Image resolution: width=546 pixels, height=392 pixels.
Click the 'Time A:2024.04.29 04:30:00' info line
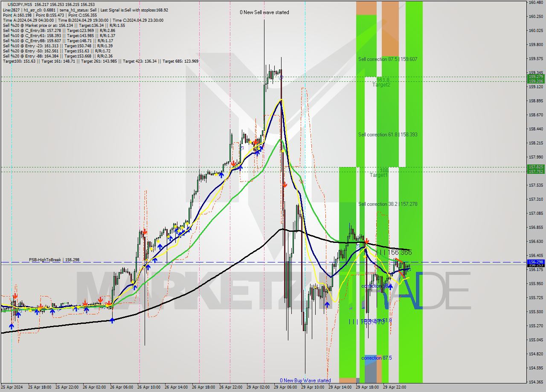click(x=83, y=20)
